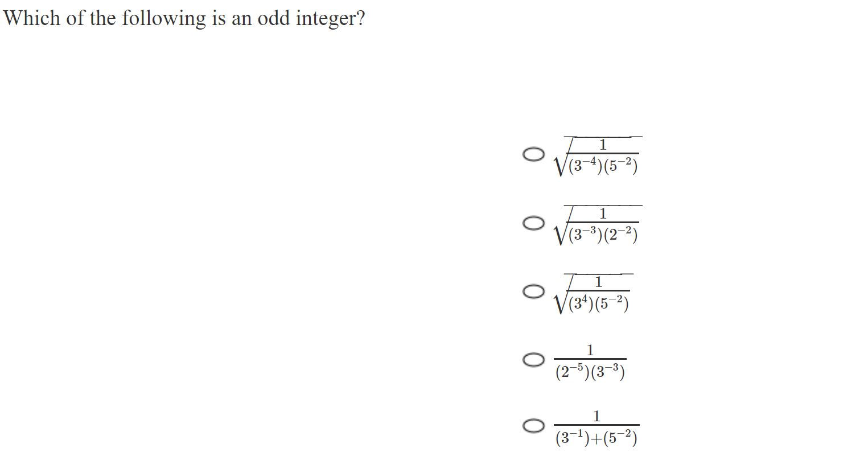Click the expression 1/((2⁻⁵)(3⁻³))

coord(590,361)
